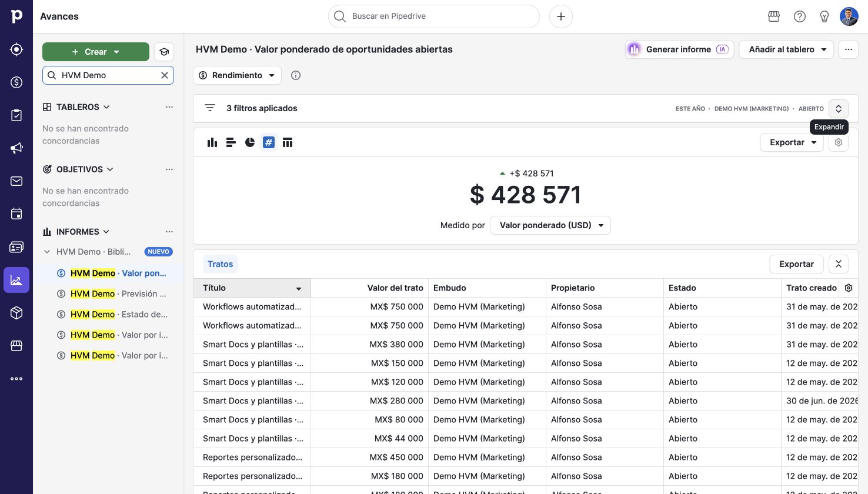
Task: Open the Valor ponderado (USD) dropdown
Action: pyautogui.click(x=550, y=225)
